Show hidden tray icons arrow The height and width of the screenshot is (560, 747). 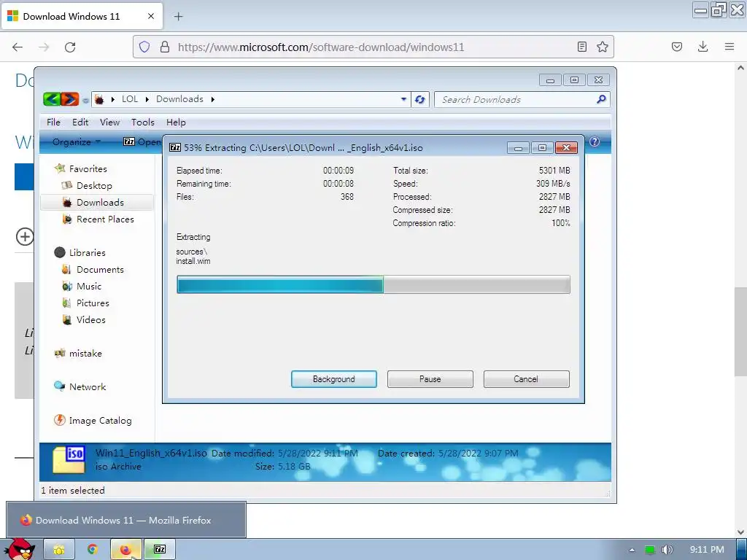pyautogui.click(x=632, y=550)
